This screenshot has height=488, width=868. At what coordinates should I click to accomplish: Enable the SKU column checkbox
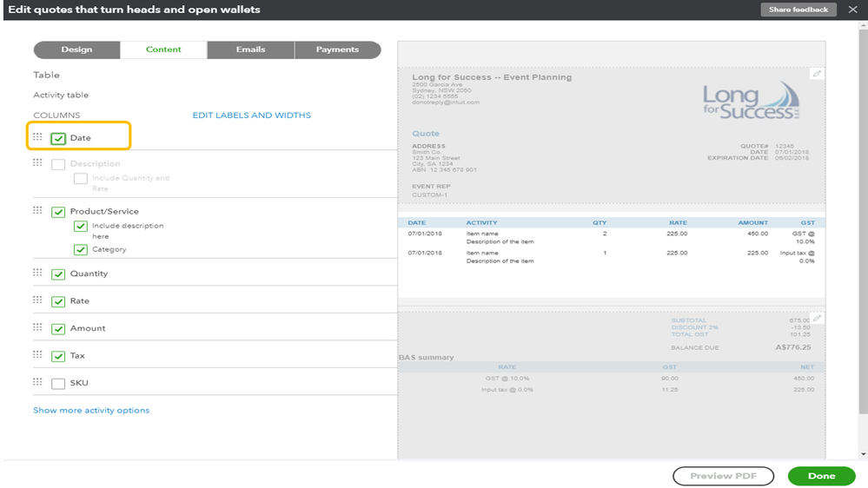click(58, 384)
